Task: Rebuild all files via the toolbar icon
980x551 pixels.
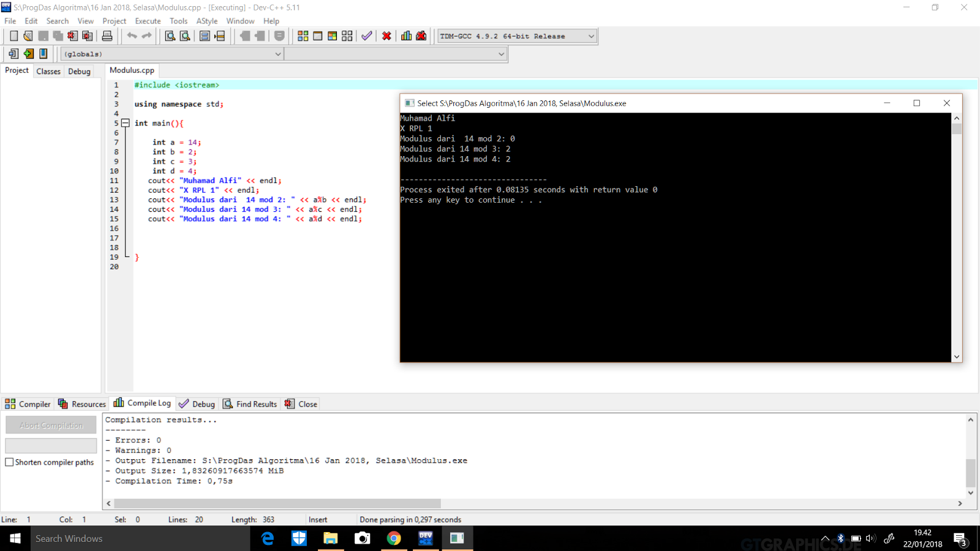Action: [346, 36]
